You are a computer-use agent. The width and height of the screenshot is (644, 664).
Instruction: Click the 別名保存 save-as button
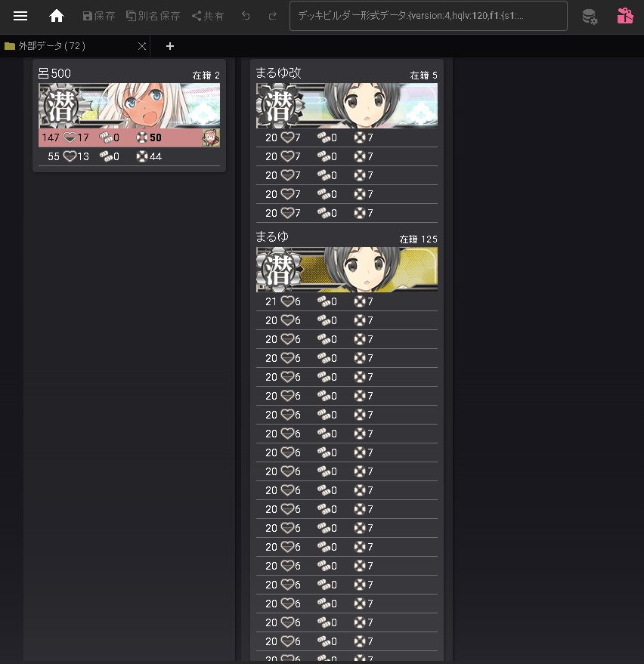[x=153, y=16]
